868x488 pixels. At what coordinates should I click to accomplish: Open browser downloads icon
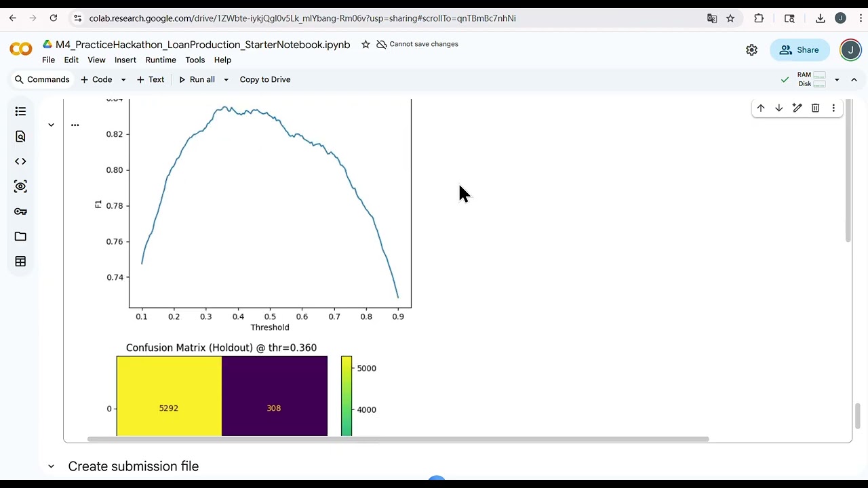[x=821, y=18]
